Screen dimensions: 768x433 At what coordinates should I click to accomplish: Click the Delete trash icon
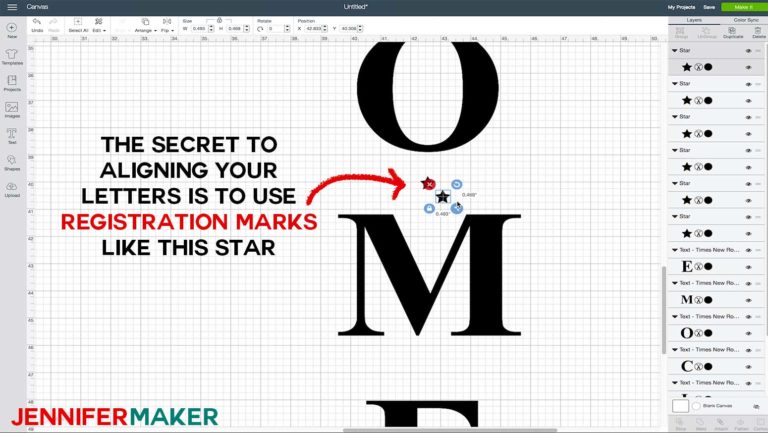coord(758,30)
